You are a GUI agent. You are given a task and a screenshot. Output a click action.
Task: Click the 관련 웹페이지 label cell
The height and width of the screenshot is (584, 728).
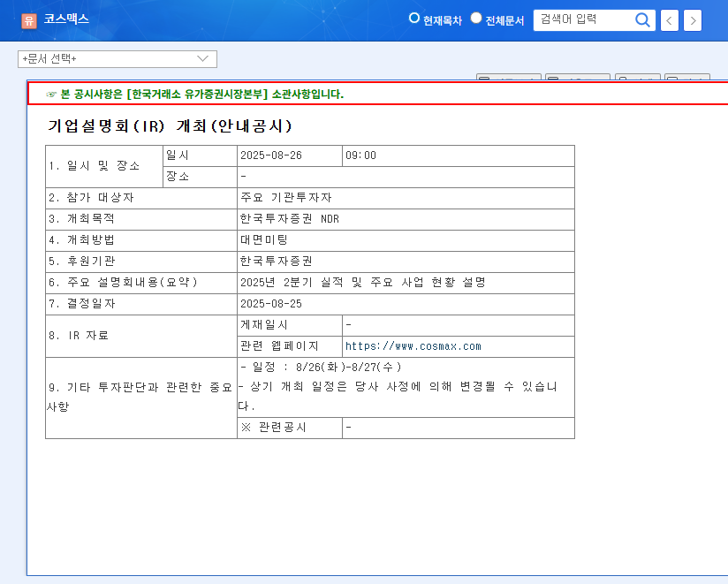(x=290, y=346)
